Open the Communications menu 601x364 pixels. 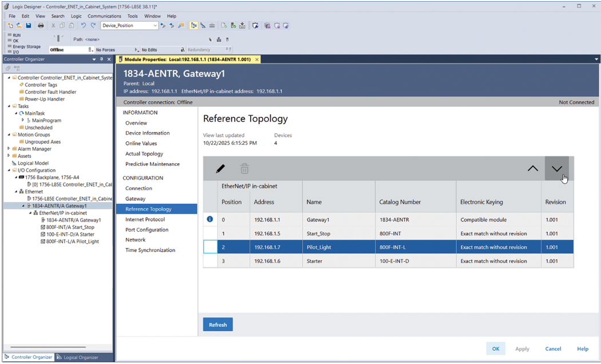click(x=104, y=16)
